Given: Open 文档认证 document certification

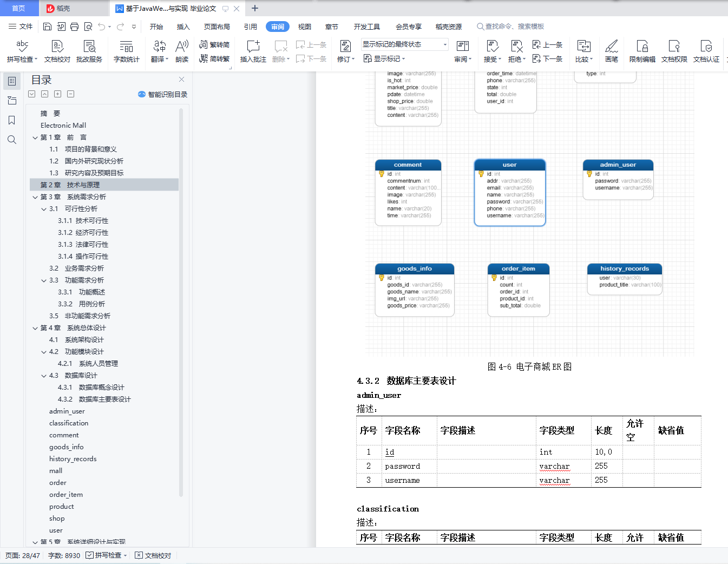Looking at the screenshot, I should tap(706, 51).
